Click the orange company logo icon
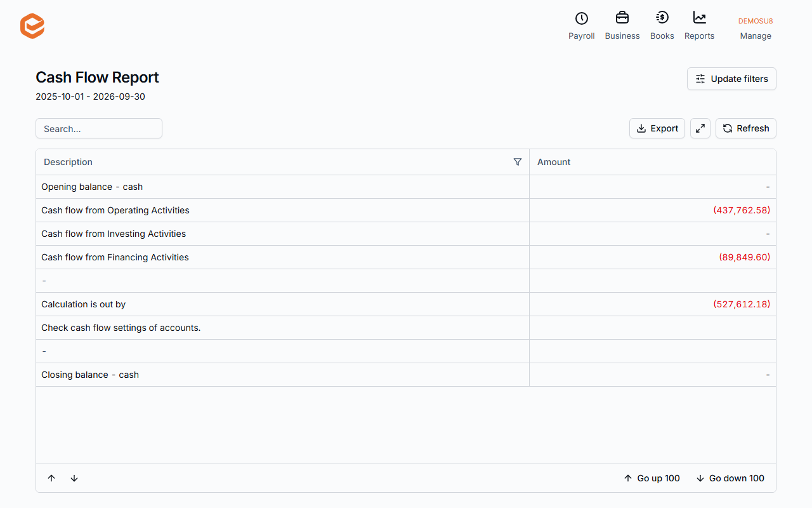This screenshot has width=812, height=508. point(32,26)
